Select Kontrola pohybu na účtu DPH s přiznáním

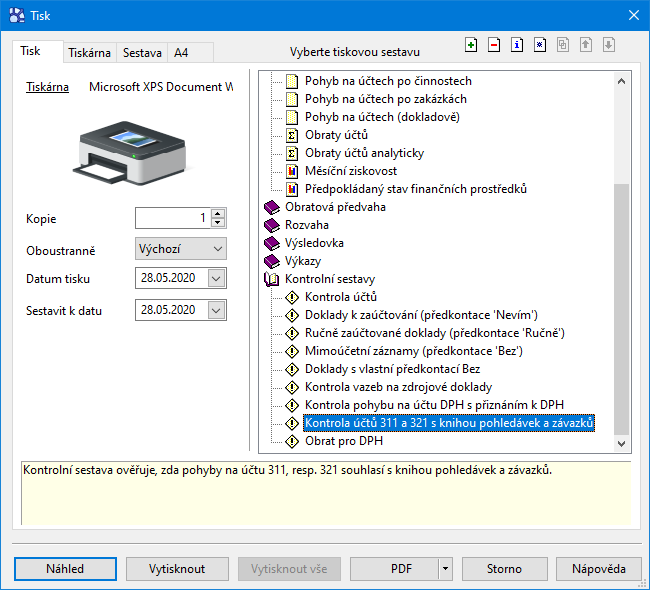click(434, 405)
